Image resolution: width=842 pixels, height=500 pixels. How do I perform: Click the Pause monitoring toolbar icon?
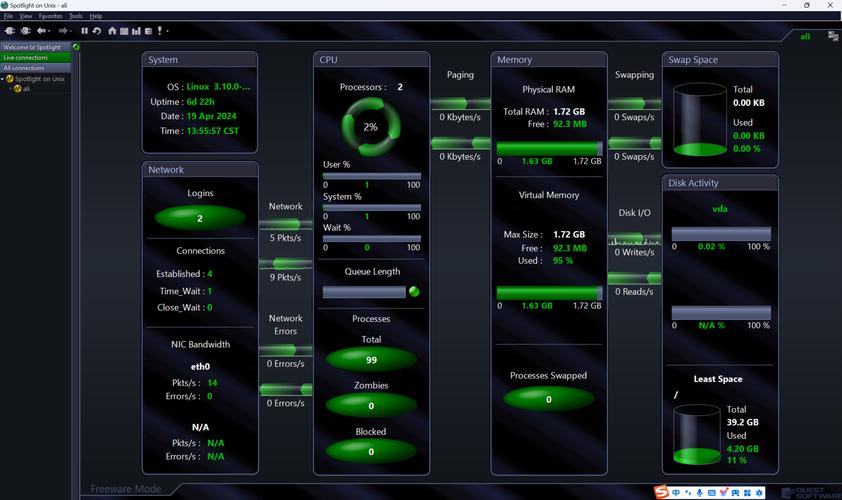tap(85, 31)
